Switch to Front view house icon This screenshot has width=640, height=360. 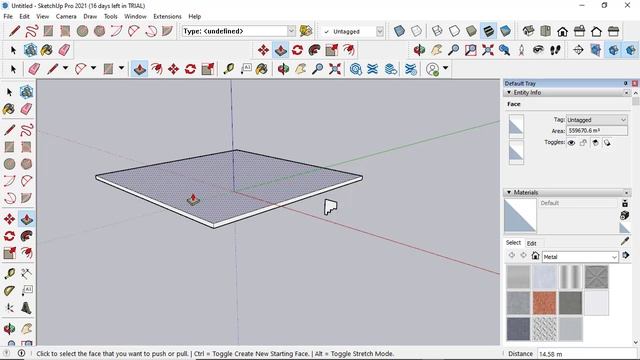(x=562, y=31)
